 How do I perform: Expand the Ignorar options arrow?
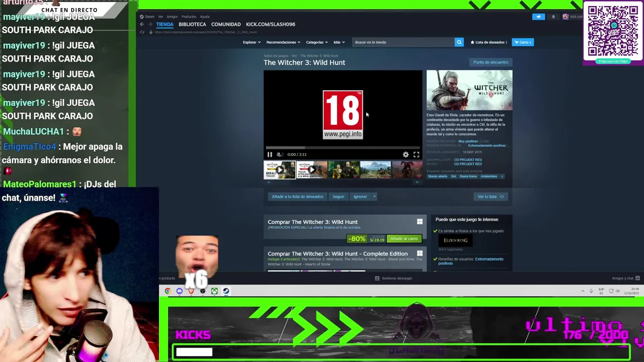click(374, 197)
